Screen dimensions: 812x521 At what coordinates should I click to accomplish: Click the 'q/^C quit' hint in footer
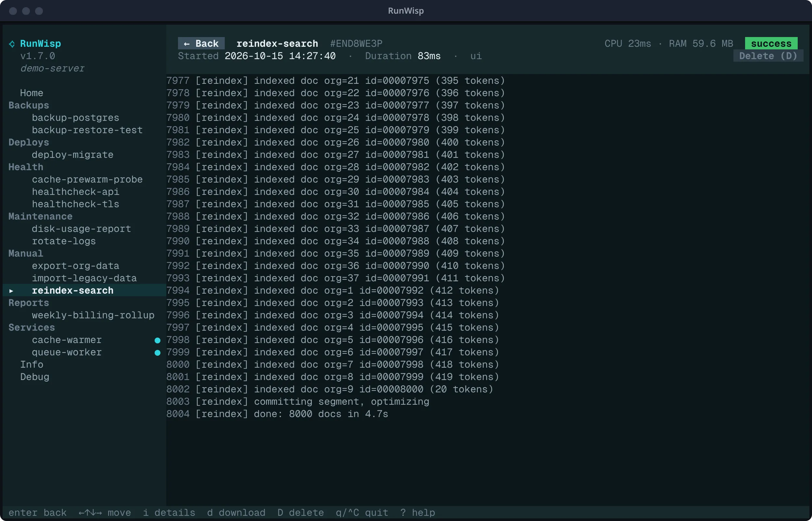[362, 513]
